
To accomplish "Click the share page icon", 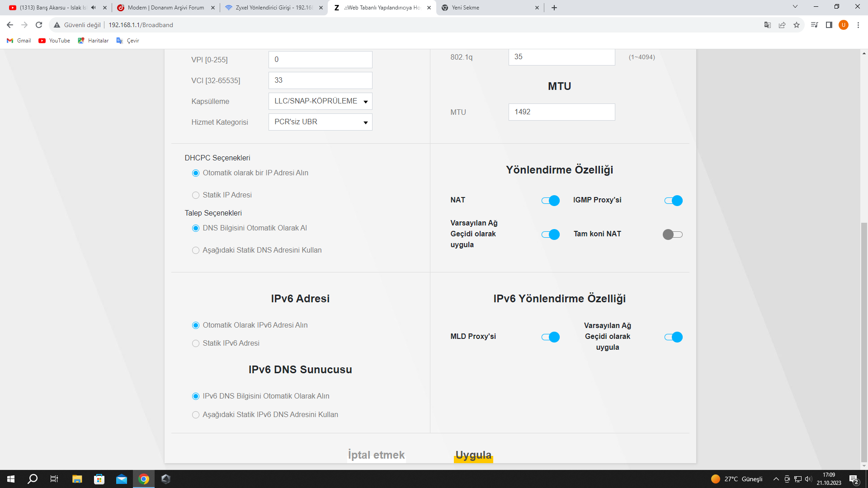I will [782, 25].
